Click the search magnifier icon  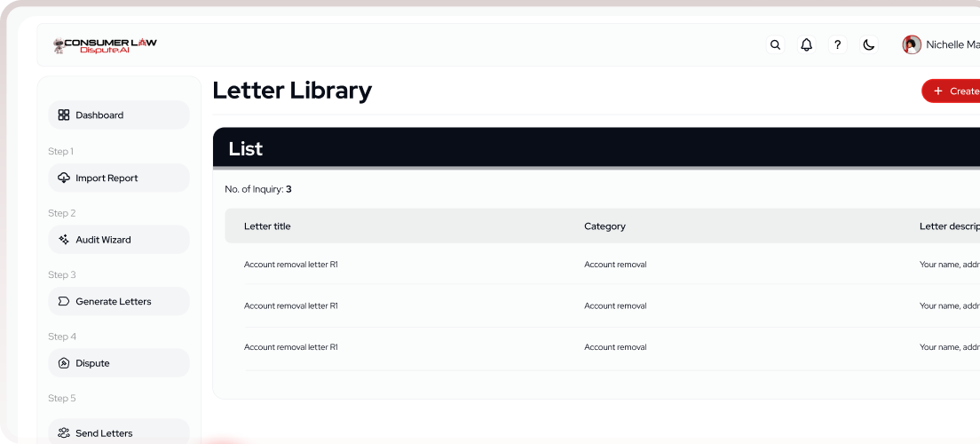776,44
